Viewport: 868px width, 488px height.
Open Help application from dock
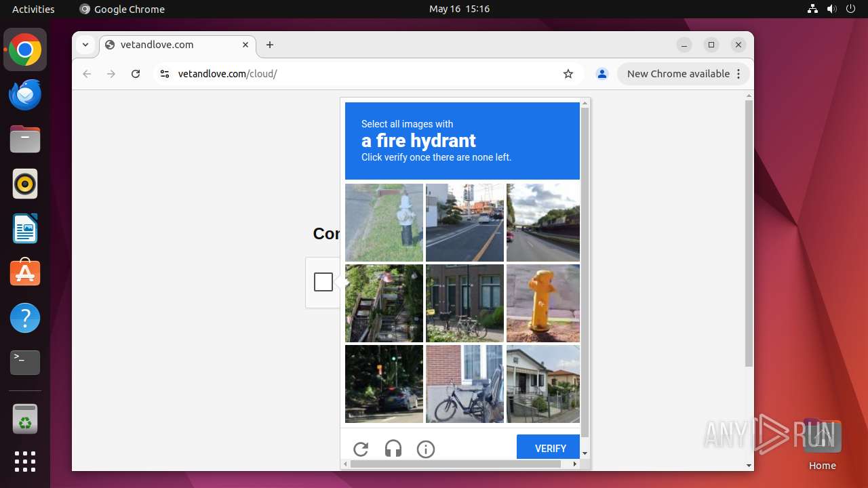pyautogui.click(x=25, y=318)
